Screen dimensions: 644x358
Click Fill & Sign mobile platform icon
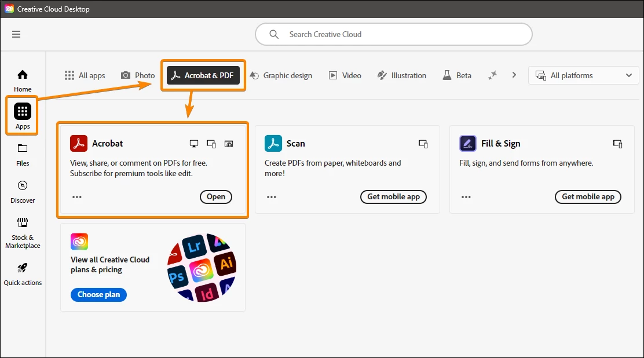618,144
